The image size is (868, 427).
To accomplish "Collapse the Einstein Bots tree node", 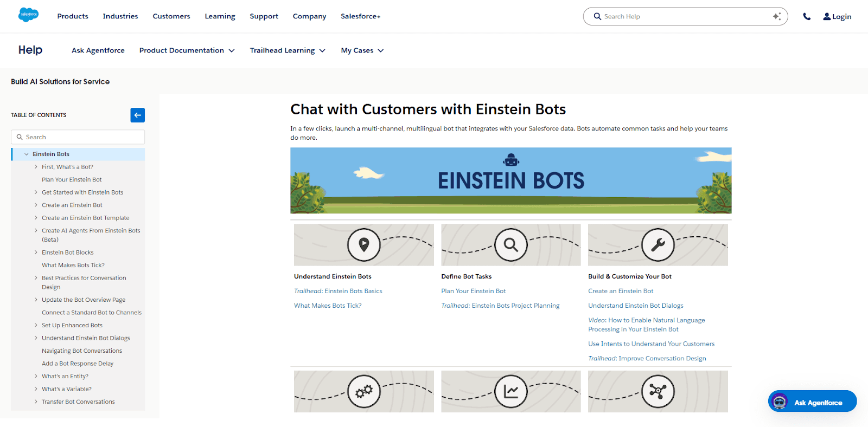I will tap(26, 154).
